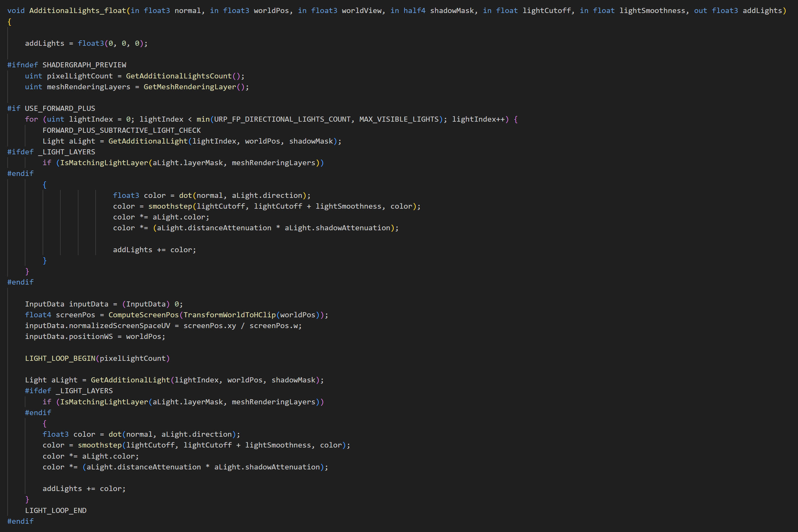Click URP_FP_DIRECTIONAL_LIGHTS_COUNT identifier
798x532 pixels.
[x=282, y=119]
